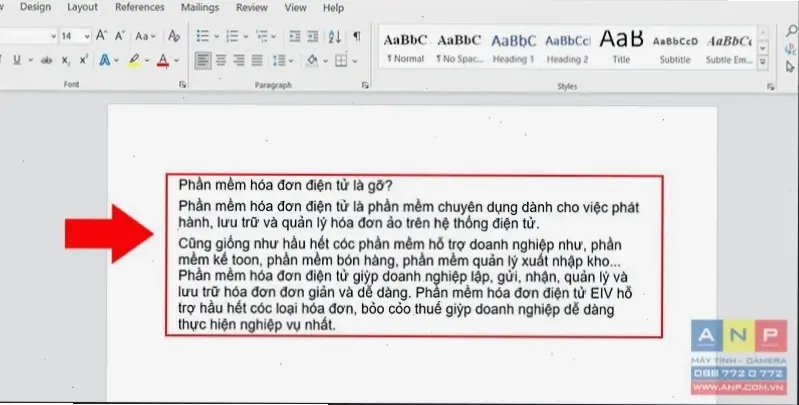Align text right
Screen dimensions: 799x405
[x=239, y=61]
